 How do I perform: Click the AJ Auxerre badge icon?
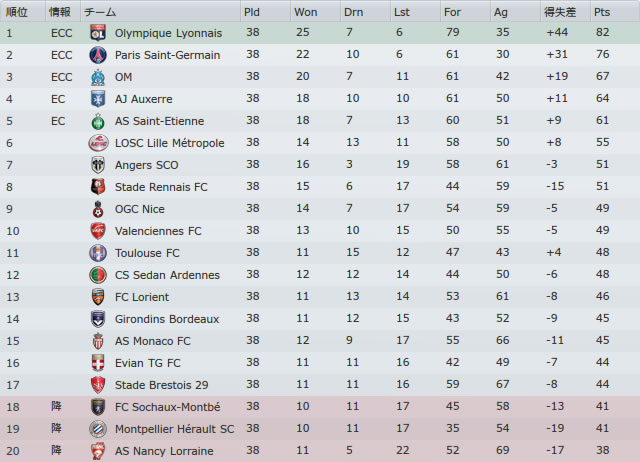98,99
